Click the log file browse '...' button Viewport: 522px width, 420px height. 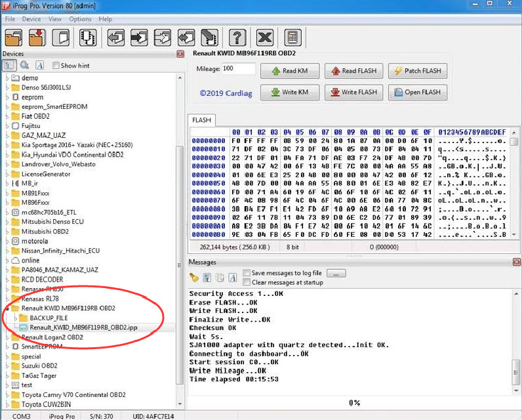[336, 273]
